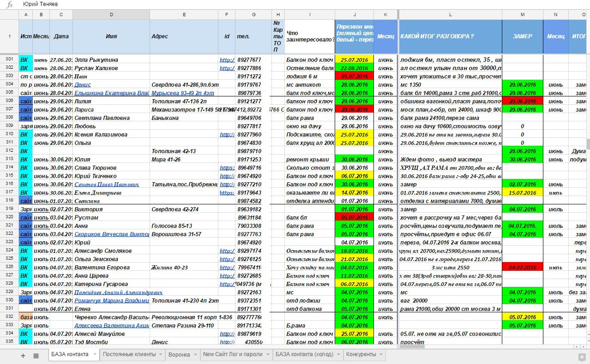Select the Юрий Ткаченко name cell
Screen dimensions: 590x364
click(111, 176)
